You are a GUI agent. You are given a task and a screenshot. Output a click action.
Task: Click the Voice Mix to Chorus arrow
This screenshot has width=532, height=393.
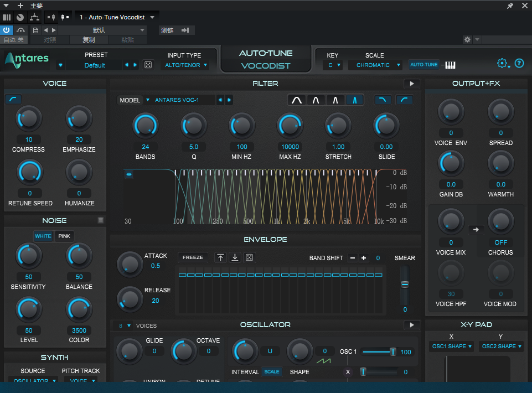[476, 230]
